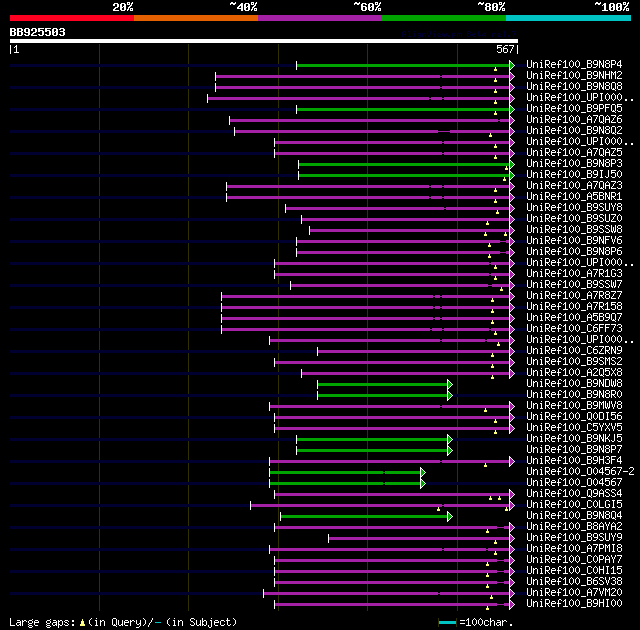Click the green alignment bar for B9N8P4
The image size is (640, 630).
(x=403, y=65)
